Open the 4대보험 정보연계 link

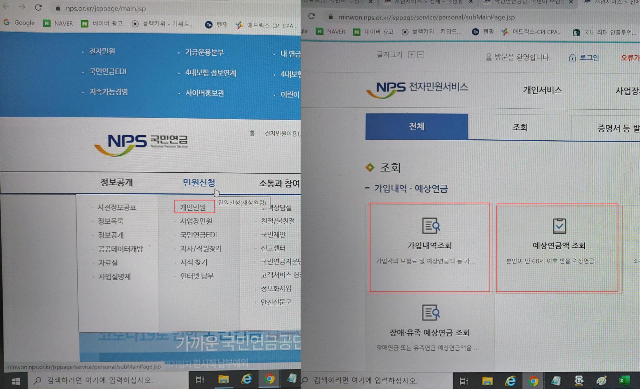point(211,73)
